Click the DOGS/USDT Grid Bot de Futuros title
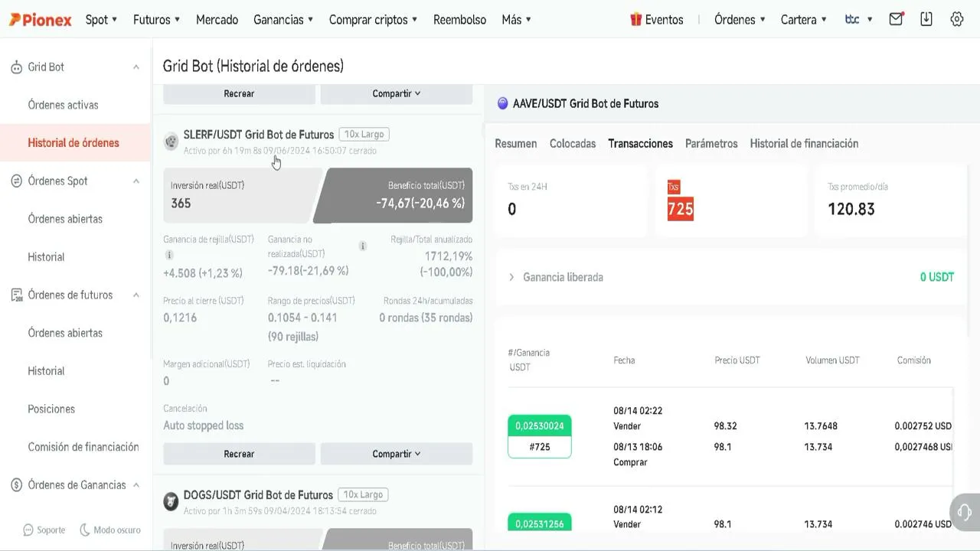Image resolution: width=980 pixels, height=551 pixels. coord(258,495)
